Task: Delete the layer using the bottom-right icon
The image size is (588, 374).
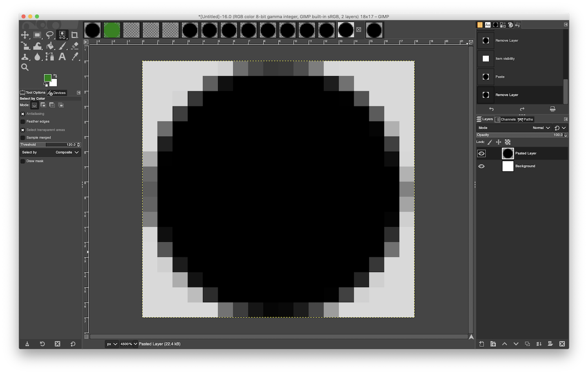Action: coord(562,344)
